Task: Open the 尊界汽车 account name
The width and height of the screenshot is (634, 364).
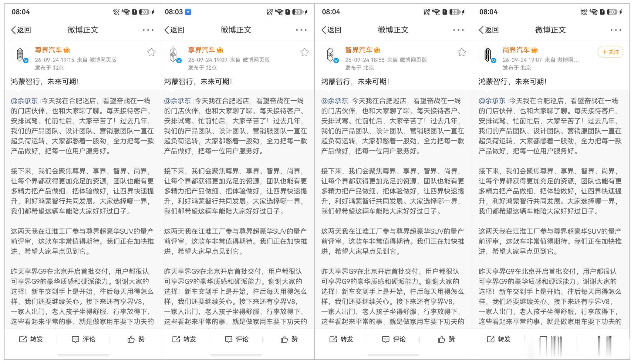Action: 48,50
